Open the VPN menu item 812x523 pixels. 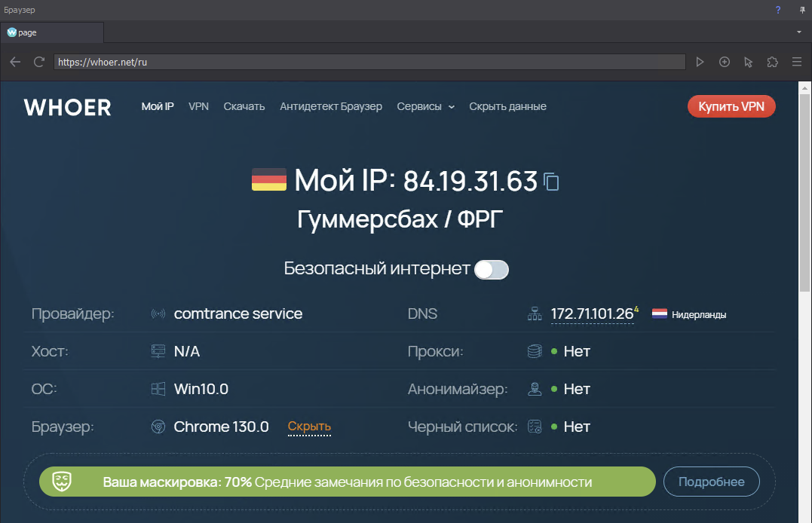pos(198,107)
